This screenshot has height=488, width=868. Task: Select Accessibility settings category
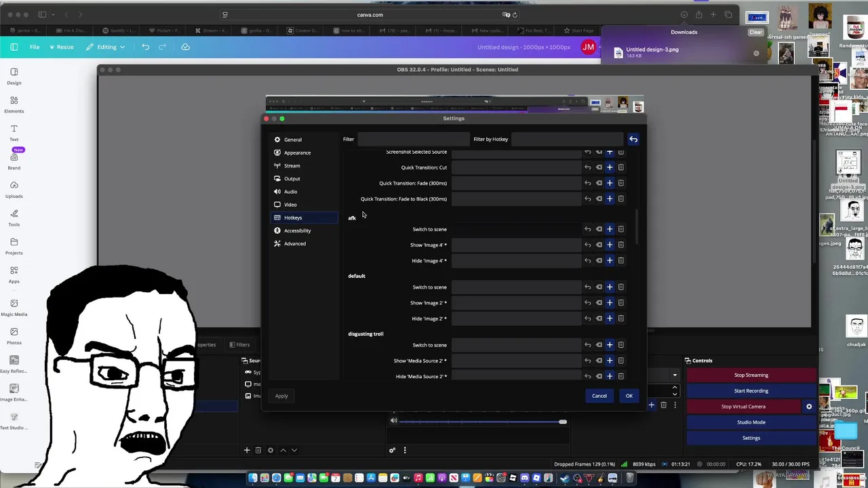(x=304, y=230)
